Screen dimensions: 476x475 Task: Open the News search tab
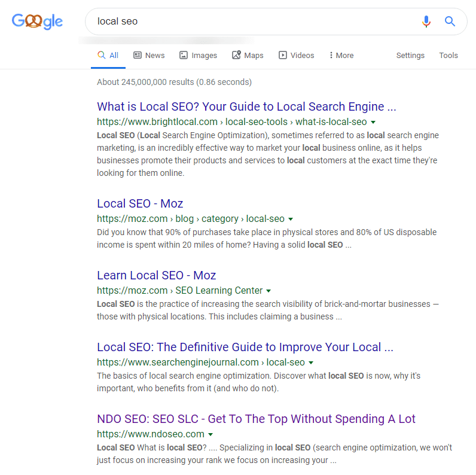click(x=148, y=55)
